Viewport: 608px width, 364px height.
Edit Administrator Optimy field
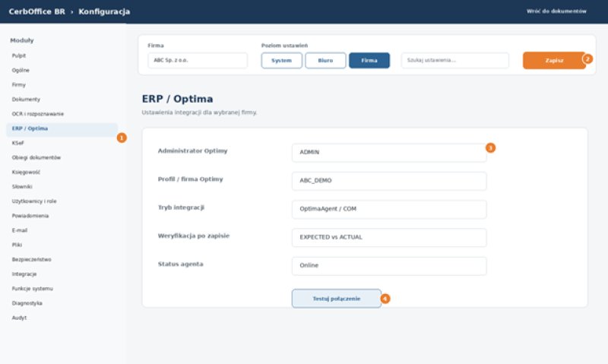click(389, 152)
